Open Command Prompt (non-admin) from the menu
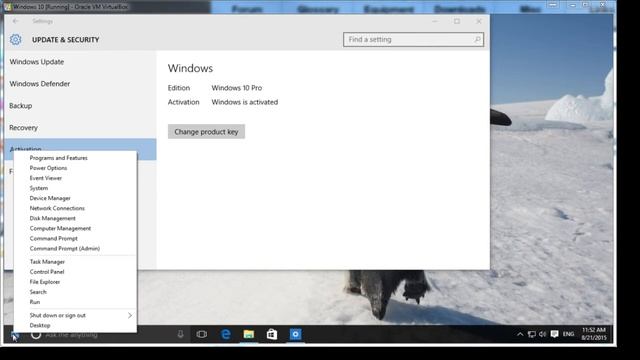The height and width of the screenshot is (360, 640). point(76,238)
